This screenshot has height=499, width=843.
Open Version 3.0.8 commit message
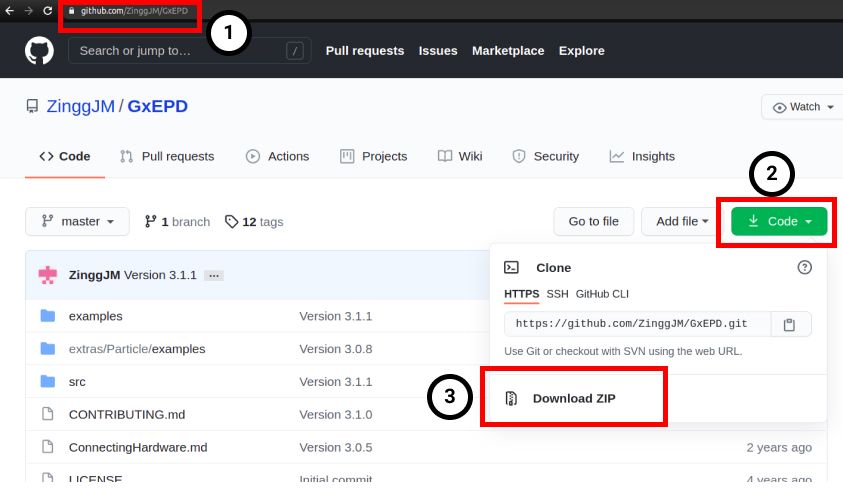click(335, 349)
